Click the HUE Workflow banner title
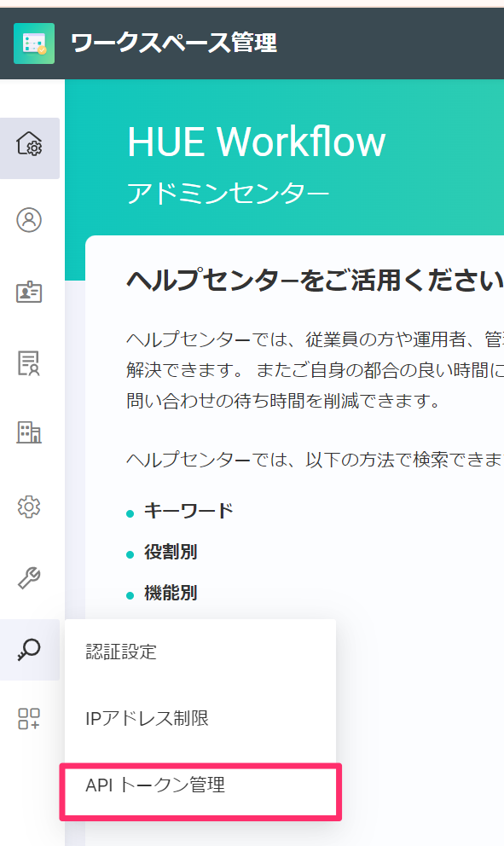This screenshot has width=504, height=846. (x=257, y=142)
